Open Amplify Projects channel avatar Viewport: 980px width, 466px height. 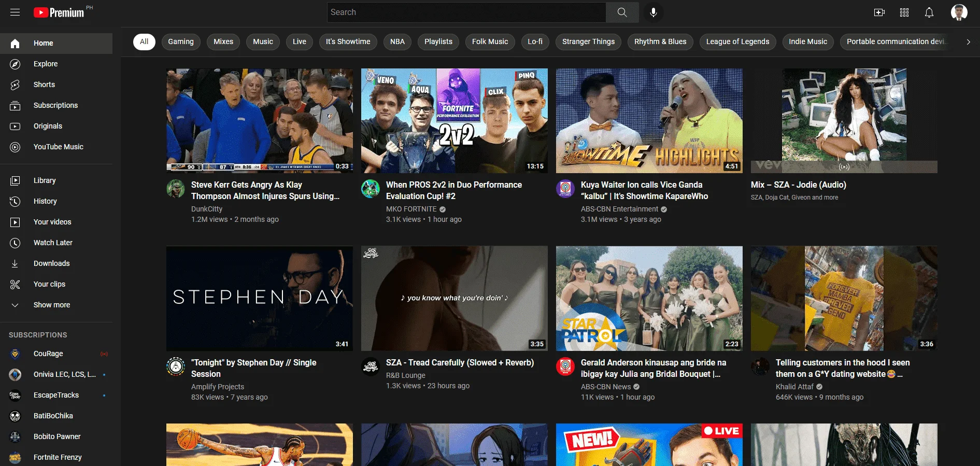(176, 366)
